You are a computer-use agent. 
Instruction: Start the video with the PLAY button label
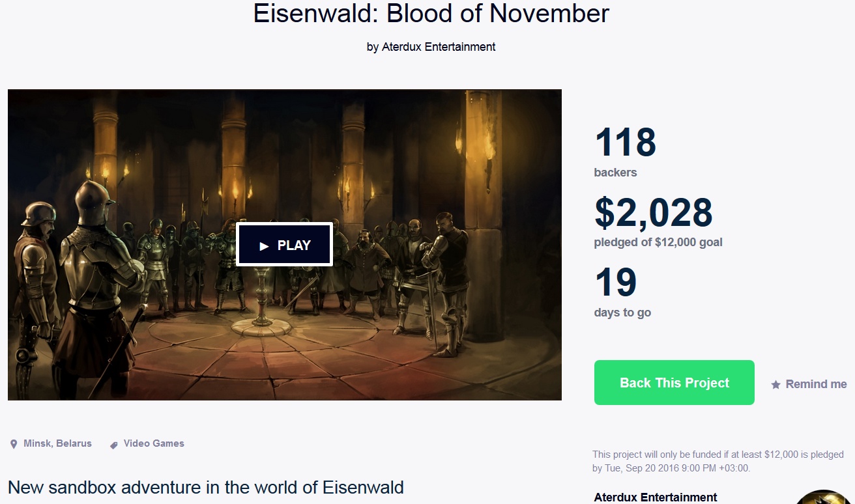[294, 245]
